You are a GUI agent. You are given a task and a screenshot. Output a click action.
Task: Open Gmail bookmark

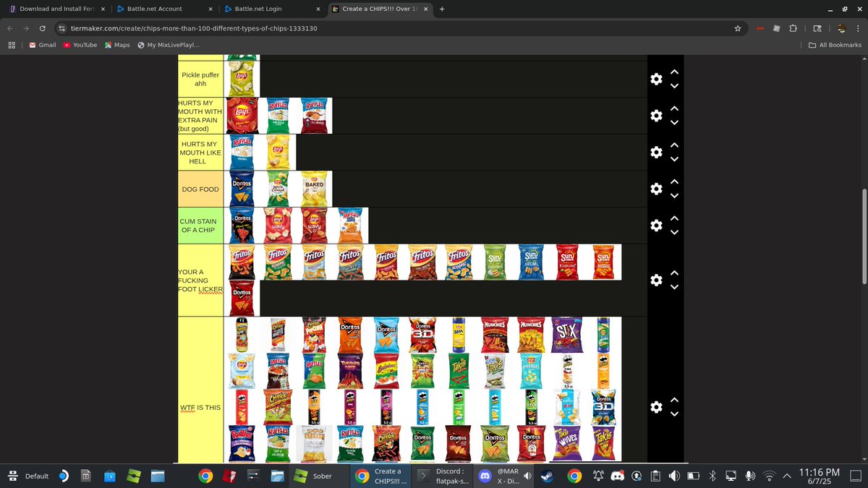(42, 45)
